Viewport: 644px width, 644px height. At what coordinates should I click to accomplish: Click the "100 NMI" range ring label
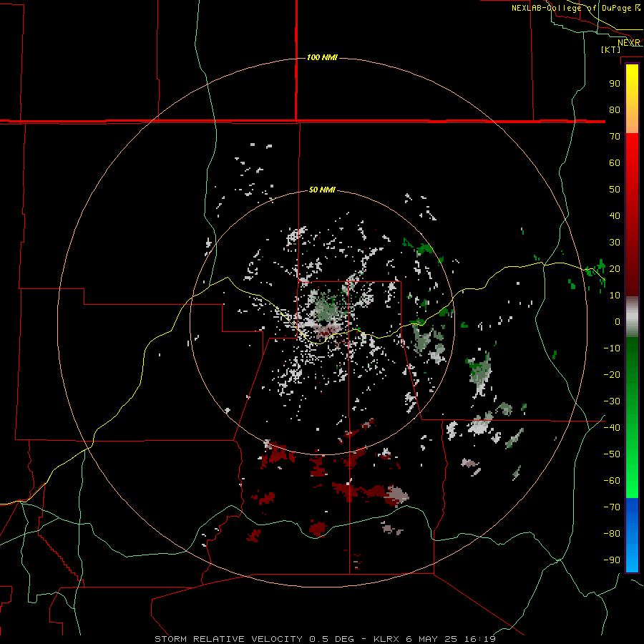coord(322,57)
